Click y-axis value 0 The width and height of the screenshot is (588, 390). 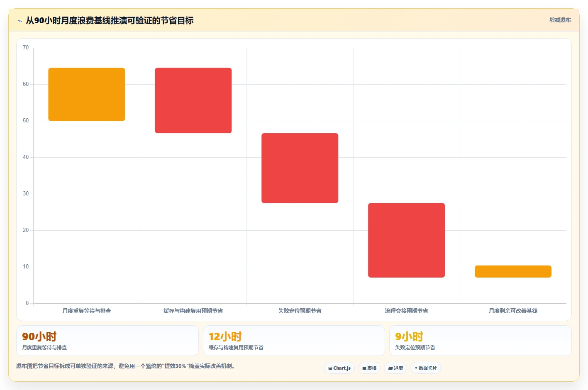pos(27,303)
